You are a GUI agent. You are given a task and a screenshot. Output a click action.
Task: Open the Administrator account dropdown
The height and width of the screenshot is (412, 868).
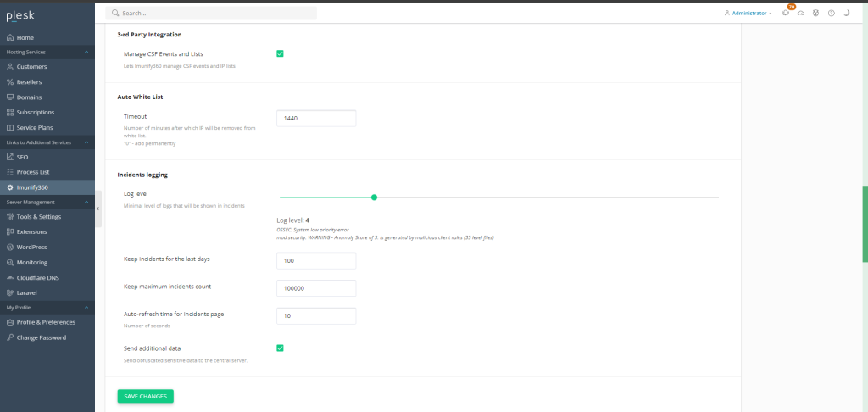point(747,14)
